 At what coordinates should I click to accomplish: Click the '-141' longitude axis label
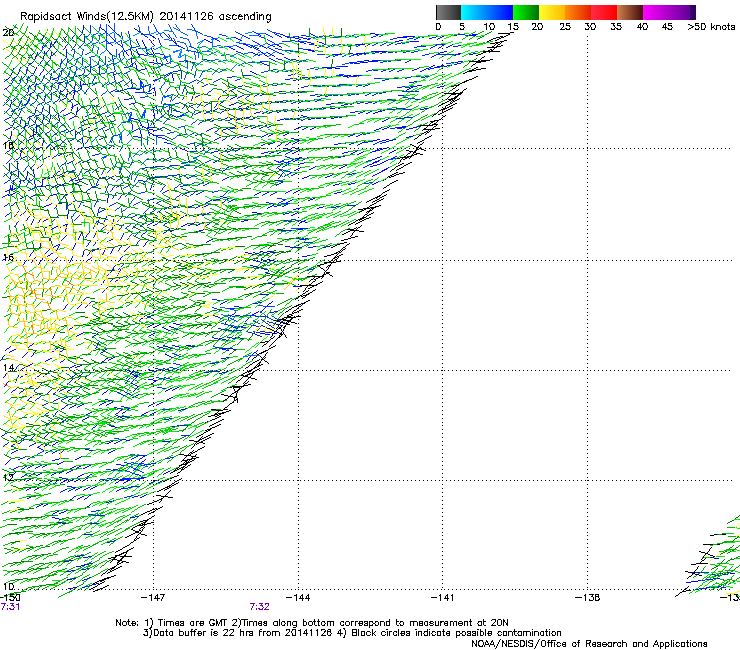tap(443, 598)
